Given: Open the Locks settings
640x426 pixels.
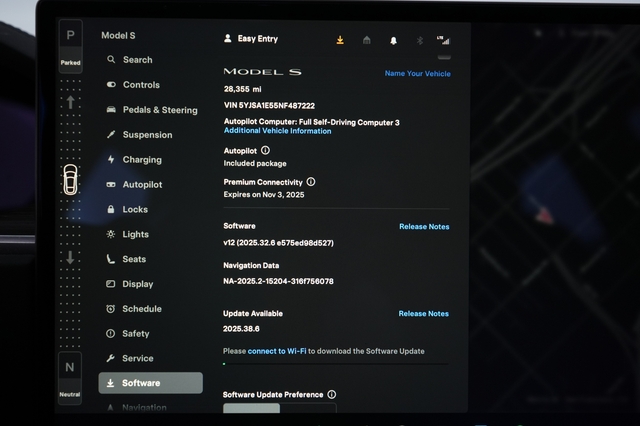Looking at the screenshot, I should coord(127,209).
